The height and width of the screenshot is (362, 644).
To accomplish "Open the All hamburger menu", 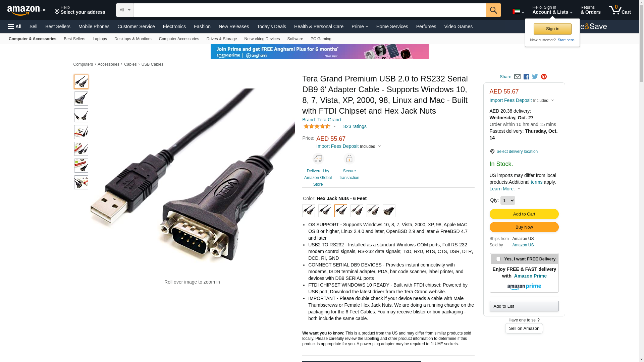I will click(15, 26).
